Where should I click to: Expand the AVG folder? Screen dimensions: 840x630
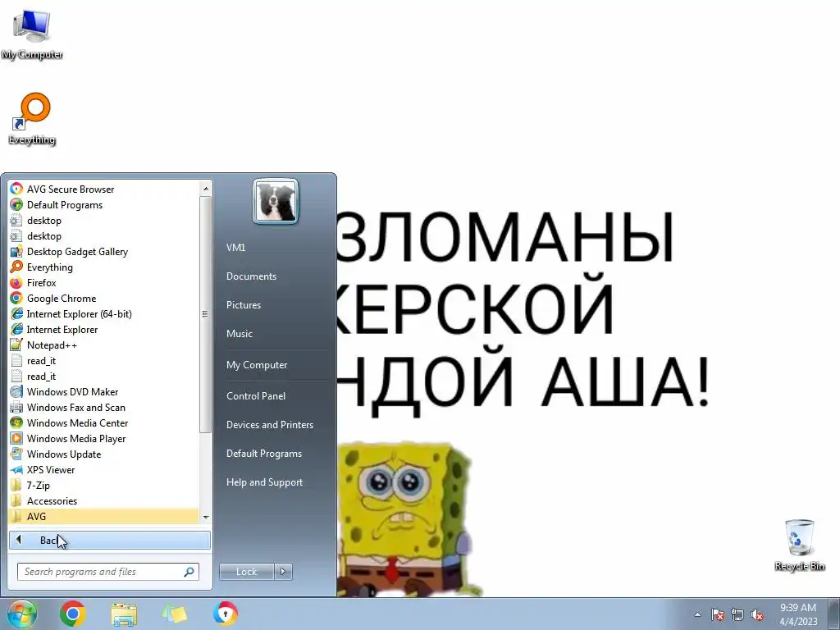[x=104, y=516]
